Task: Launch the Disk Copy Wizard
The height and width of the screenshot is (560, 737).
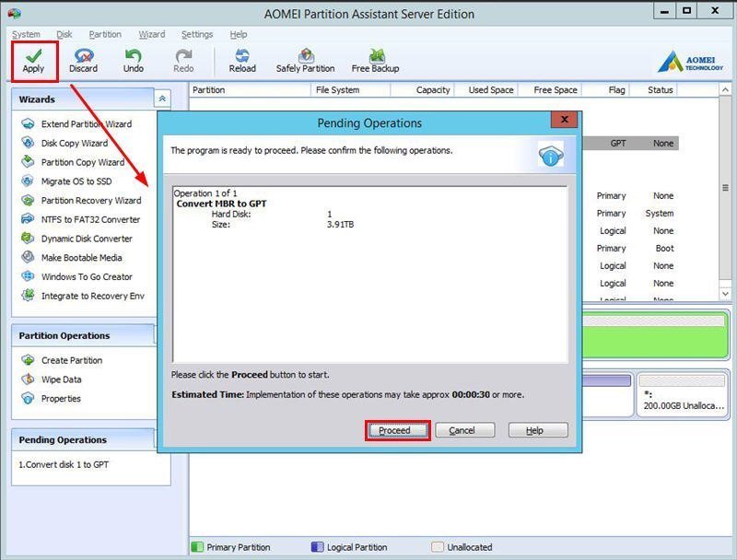Action: point(75,144)
